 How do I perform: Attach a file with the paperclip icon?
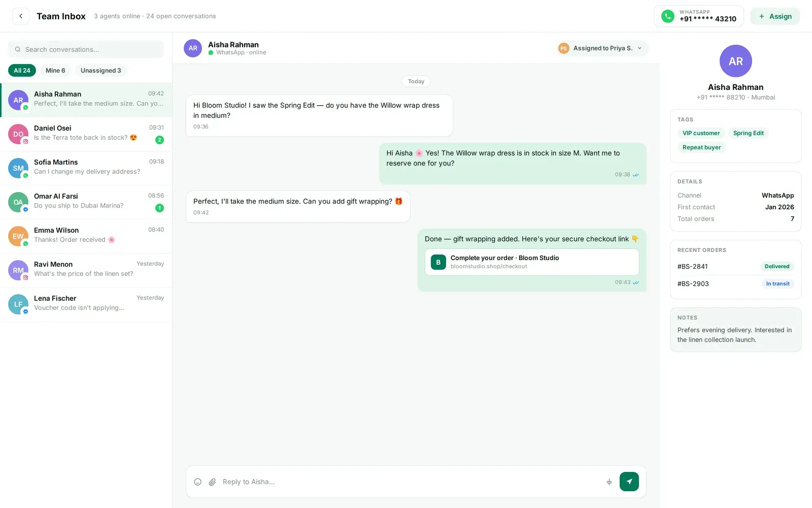coord(213,482)
